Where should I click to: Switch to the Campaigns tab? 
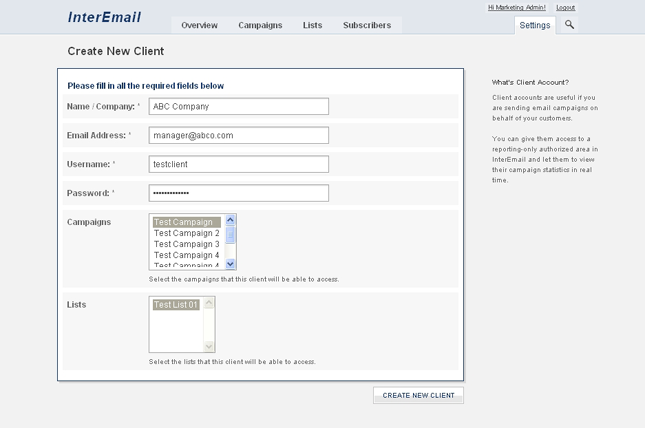(x=260, y=25)
